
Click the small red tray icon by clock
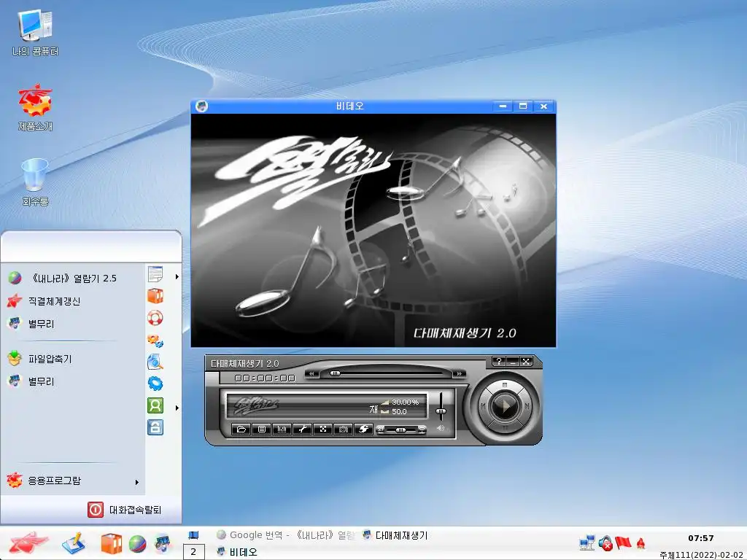[640, 542]
